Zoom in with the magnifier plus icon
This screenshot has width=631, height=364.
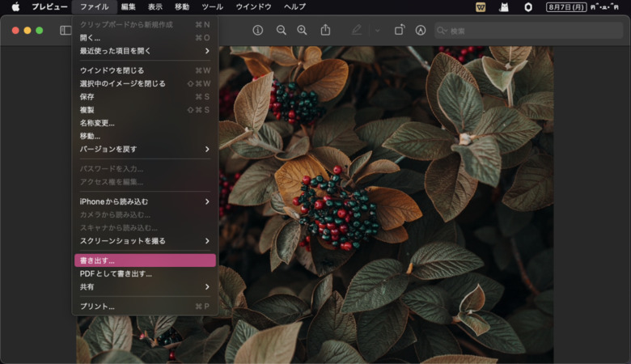click(x=302, y=30)
